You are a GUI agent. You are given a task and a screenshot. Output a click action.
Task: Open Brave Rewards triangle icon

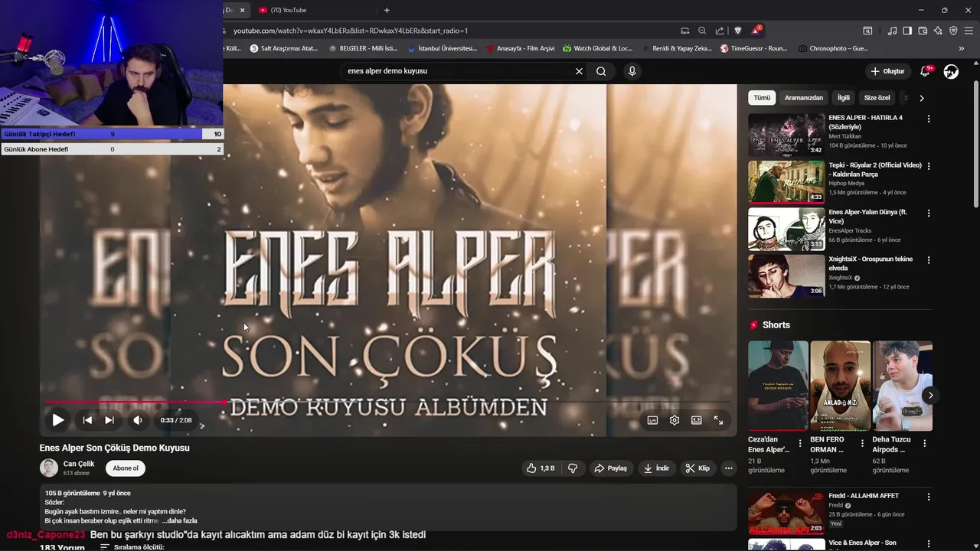pos(756,31)
